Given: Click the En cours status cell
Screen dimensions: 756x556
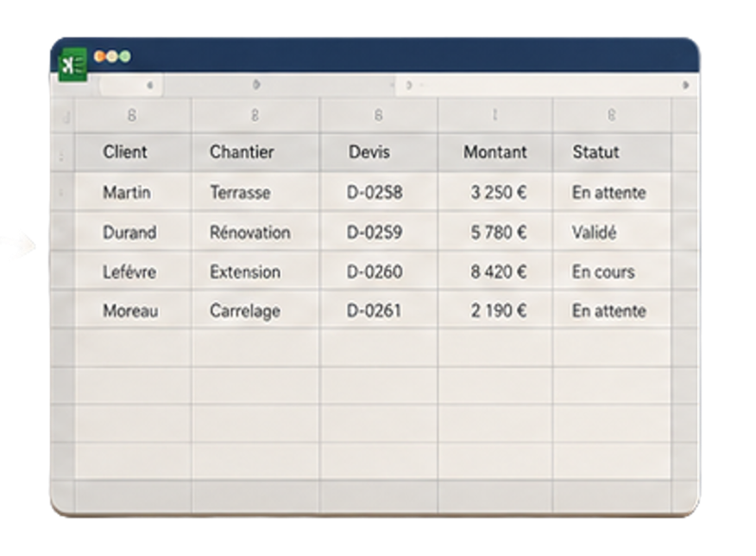Looking at the screenshot, I should coord(612,271).
